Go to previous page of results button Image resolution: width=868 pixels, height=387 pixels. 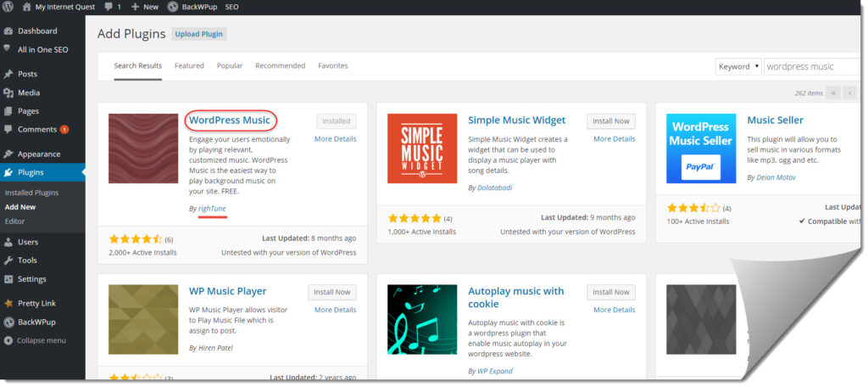click(849, 93)
